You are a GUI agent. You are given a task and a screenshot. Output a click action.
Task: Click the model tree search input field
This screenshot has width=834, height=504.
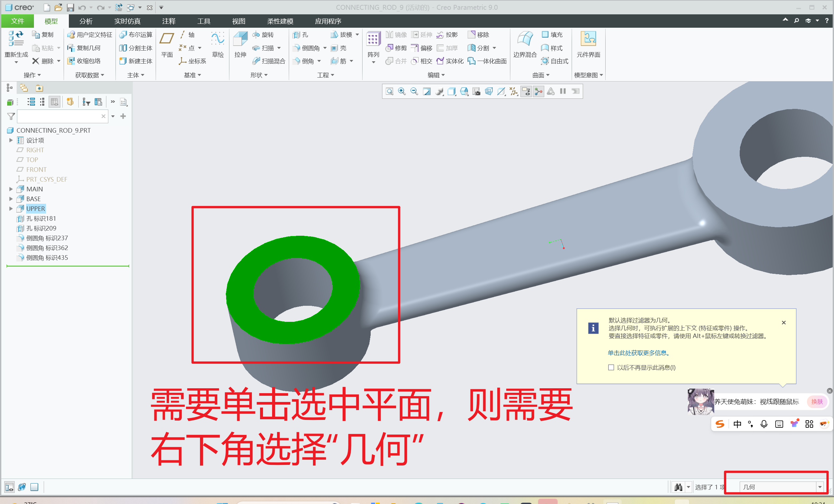click(x=58, y=116)
